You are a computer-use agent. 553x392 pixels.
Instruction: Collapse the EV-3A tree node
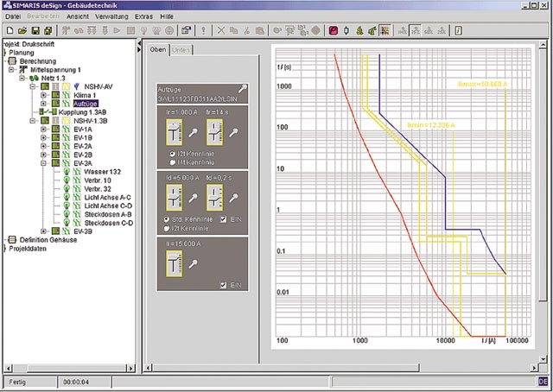[x=43, y=162]
